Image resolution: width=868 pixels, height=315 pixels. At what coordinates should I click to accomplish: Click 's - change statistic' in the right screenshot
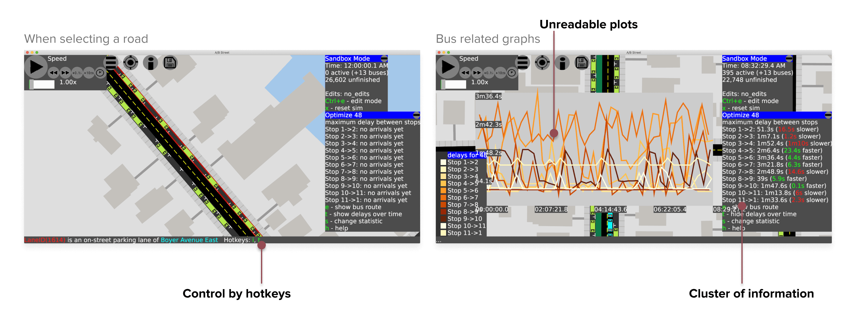(751, 221)
